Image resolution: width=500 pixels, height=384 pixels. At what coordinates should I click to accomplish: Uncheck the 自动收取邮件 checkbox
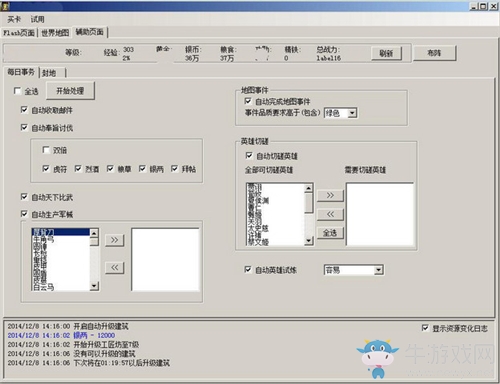[24, 110]
